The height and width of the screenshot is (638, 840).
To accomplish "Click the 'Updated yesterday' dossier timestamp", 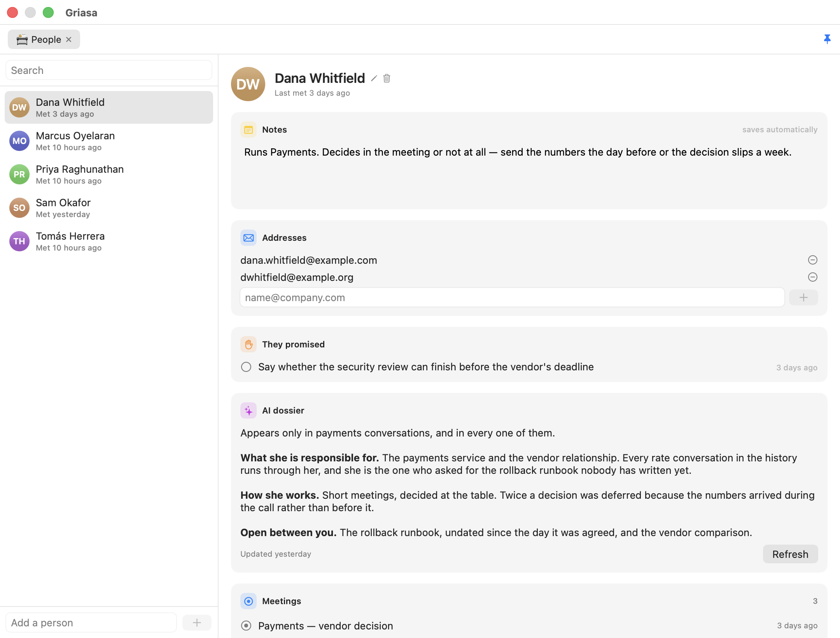I will [276, 554].
